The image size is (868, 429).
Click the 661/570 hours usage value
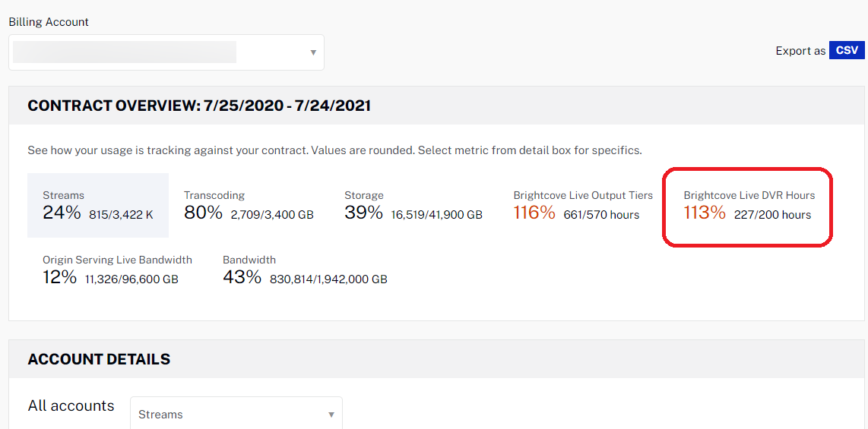click(601, 215)
